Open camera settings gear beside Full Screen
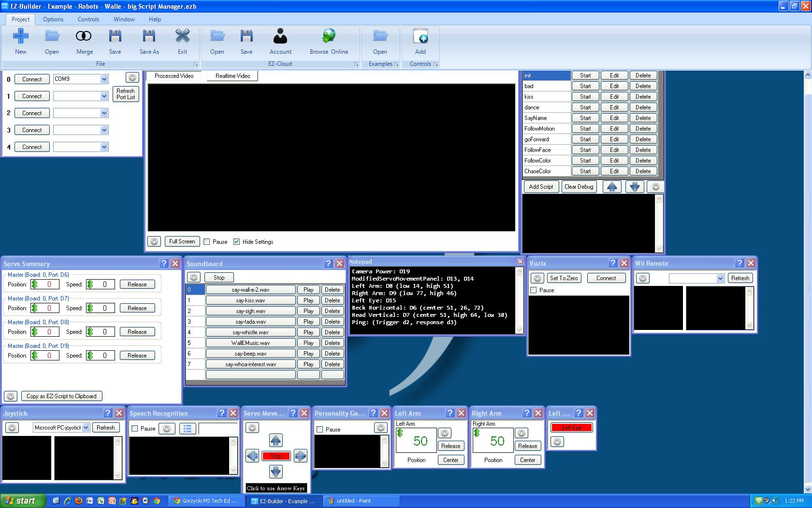The image size is (812, 508). point(154,241)
